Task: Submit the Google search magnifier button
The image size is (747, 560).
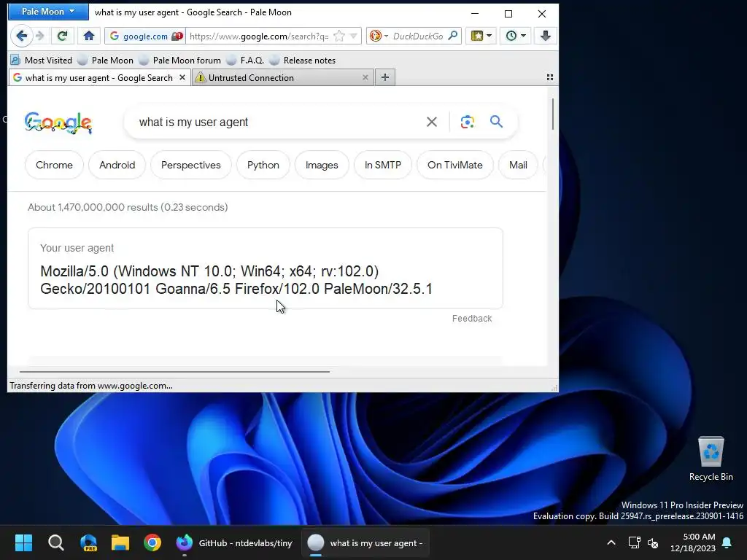Action: tap(496, 122)
